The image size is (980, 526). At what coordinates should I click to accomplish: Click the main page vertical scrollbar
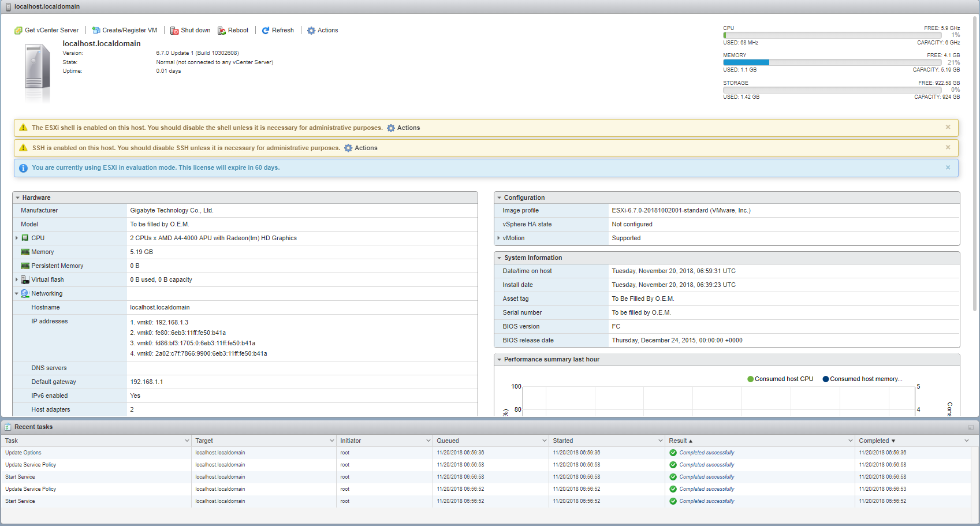(x=975, y=164)
